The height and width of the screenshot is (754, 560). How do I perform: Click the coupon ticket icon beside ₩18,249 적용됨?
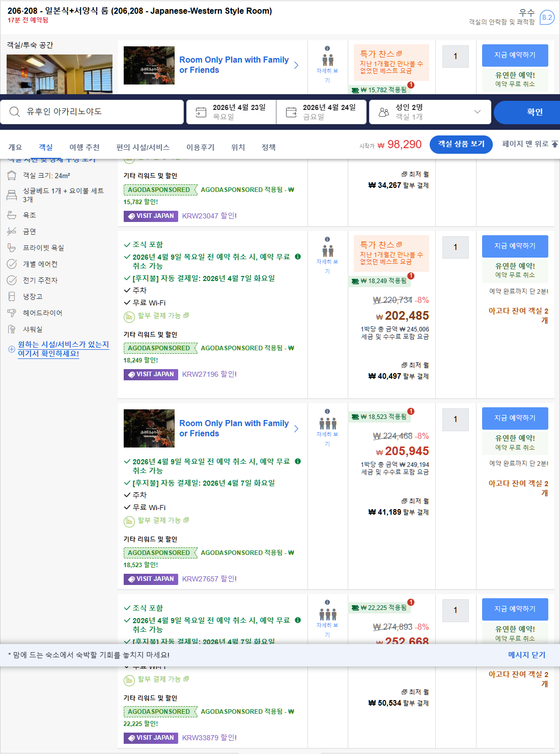(356, 281)
